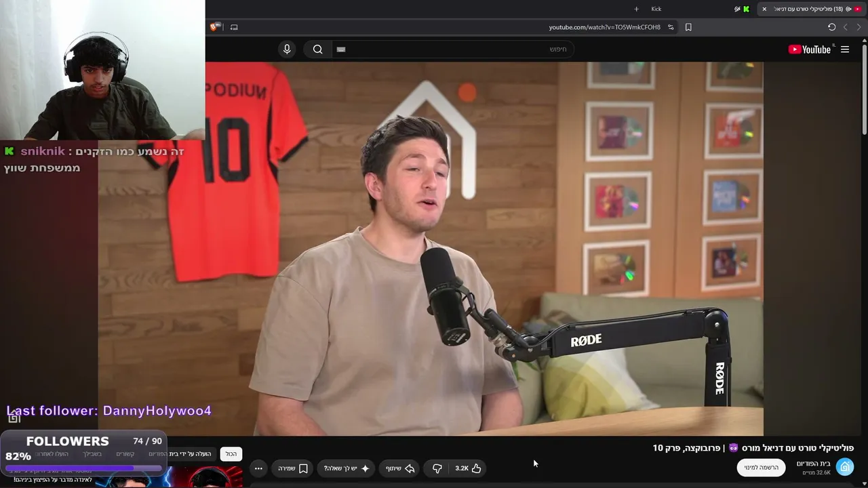This screenshot has height=488, width=868.
Task: Go forward in browser history
Action: pyautogui.click(x=845, y=27)
